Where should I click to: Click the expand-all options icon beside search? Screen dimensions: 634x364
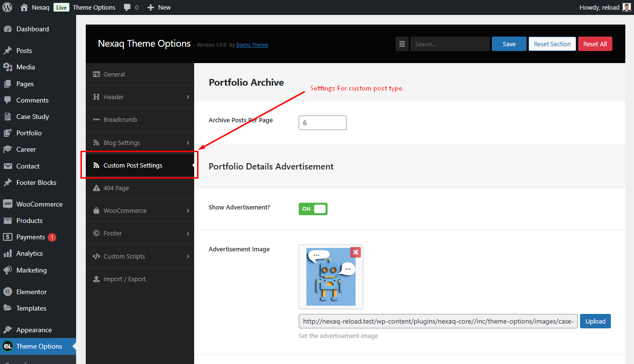(402, 44)
